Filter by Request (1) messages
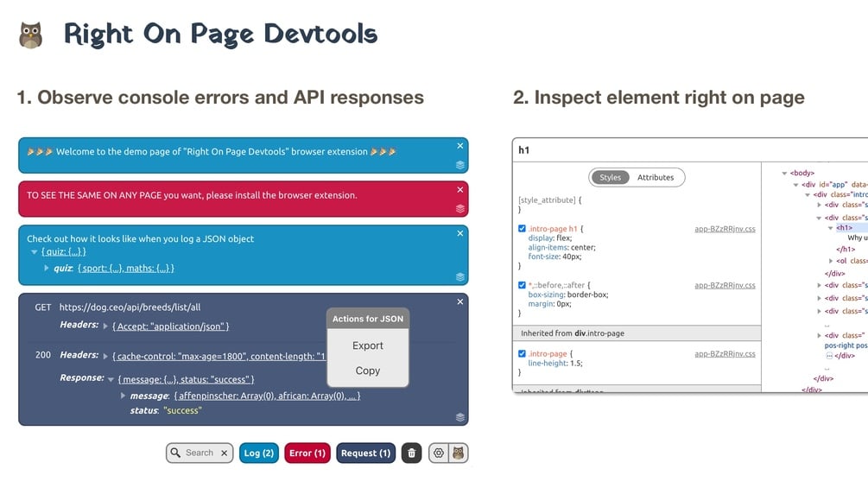Viewport: 868px width, 488px height. [366, 453]
